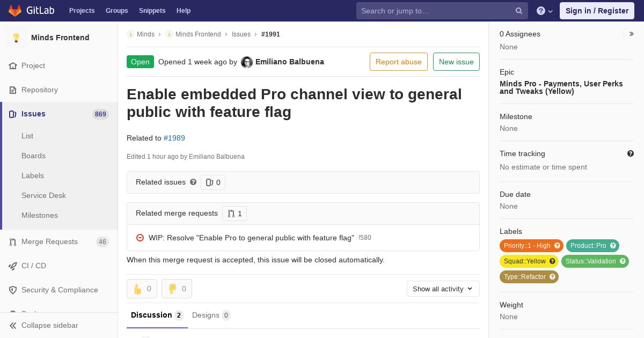644x338 pixels.
Task: Click the Merge Requests icon in sidebar
Action: point(13,241)
